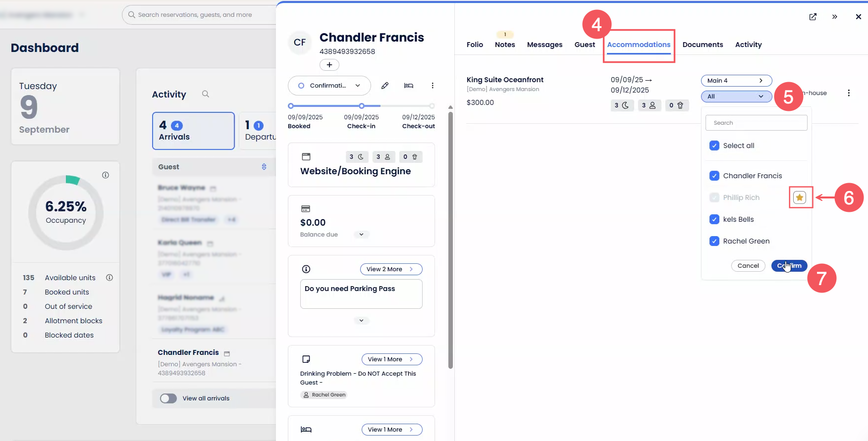
Task: Click the search reservations and guests box
Action: click(x=199, y=15)
